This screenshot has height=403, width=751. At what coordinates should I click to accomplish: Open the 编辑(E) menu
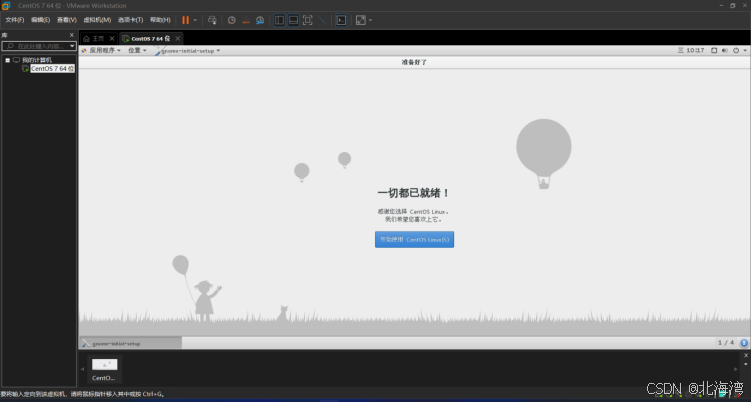[x=40, y=20]
